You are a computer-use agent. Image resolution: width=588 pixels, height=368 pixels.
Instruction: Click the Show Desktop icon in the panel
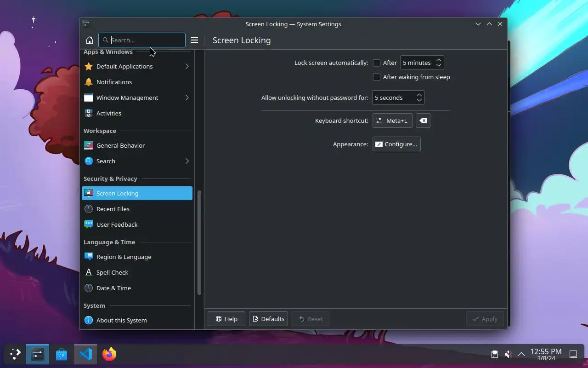pyautogui.click(x=573, y=354)
